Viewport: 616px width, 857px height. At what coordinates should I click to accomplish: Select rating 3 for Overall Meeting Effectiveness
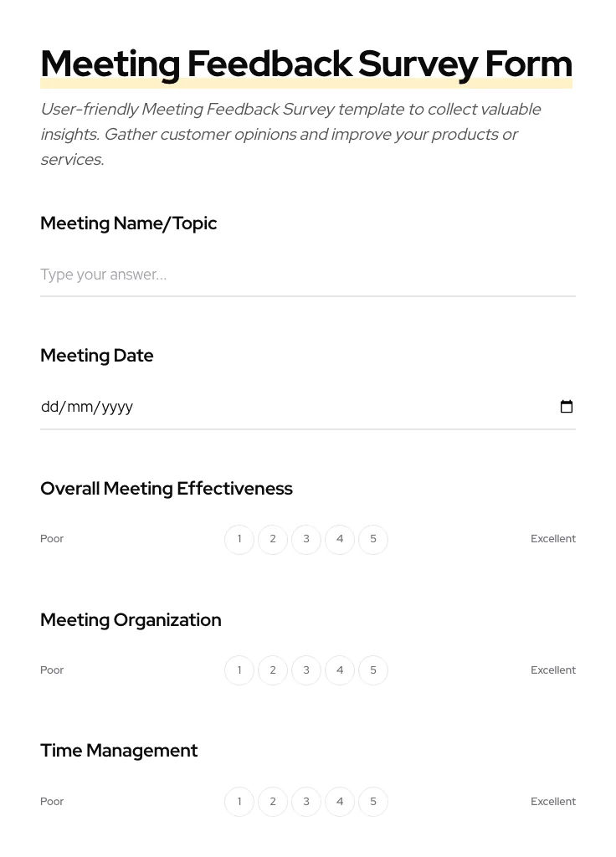[306, 539]
